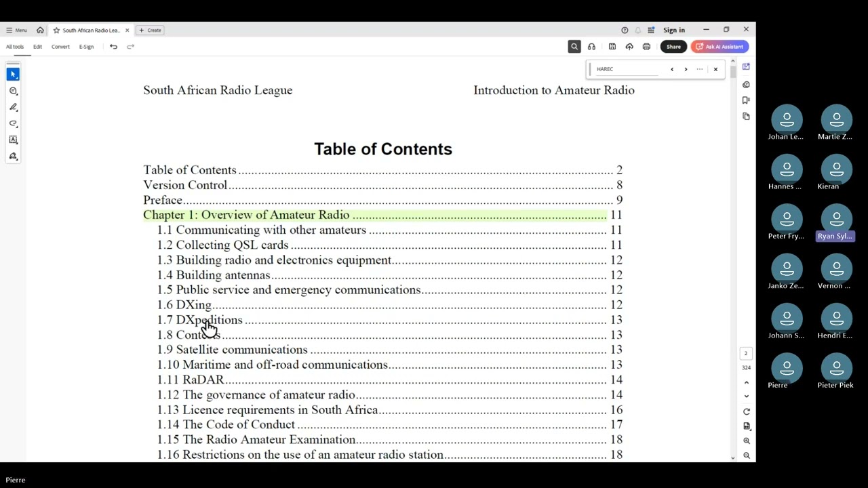868x488 pixels.
Task: Open the AI assistant side panel icon
Action: coord(746,66)
